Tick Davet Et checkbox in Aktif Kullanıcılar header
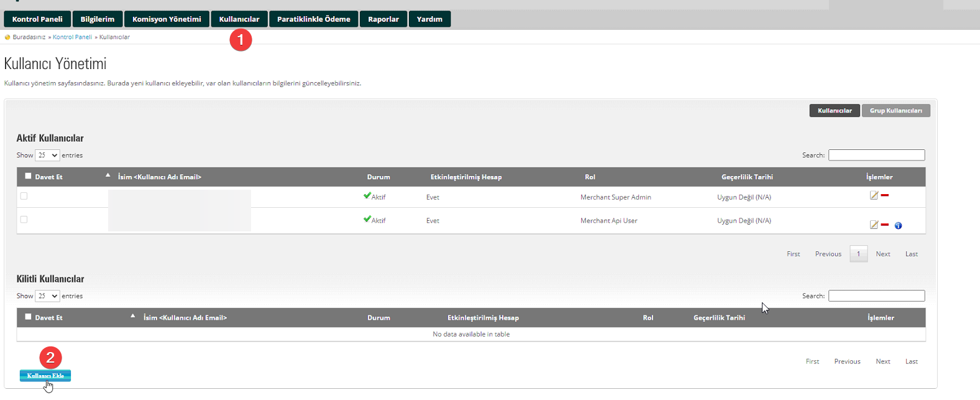 tap(28, 176)
